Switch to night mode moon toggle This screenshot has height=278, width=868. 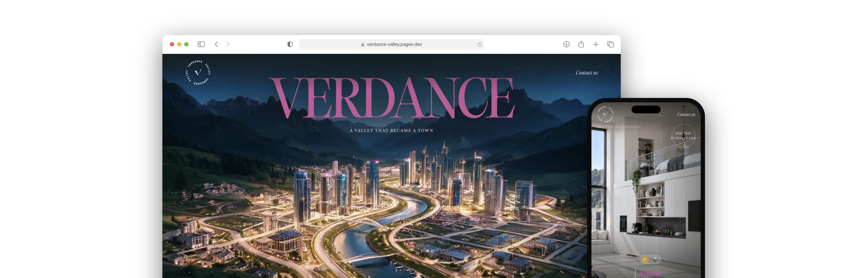656,259
